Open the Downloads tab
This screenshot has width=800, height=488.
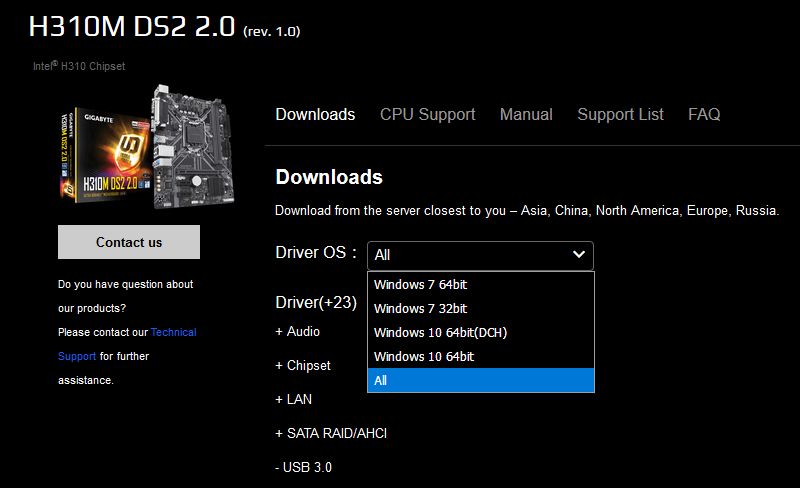(315, 114)
